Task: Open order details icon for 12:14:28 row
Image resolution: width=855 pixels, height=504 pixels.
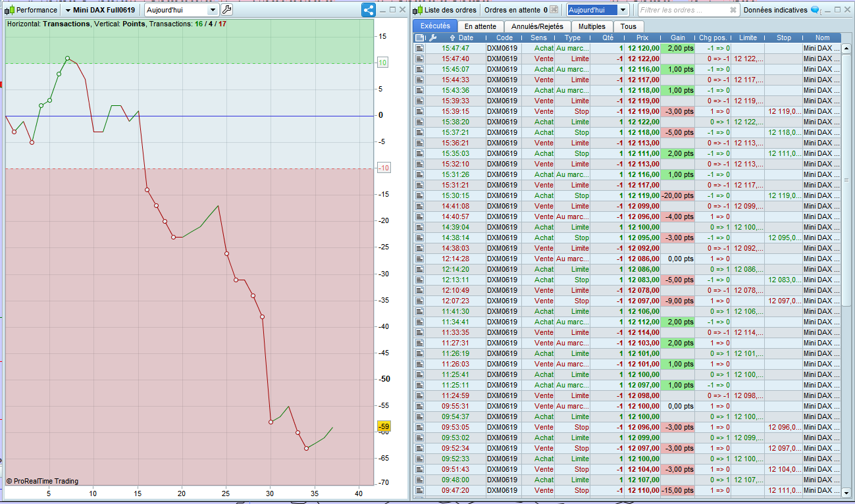Action: [x=419, y=259]
